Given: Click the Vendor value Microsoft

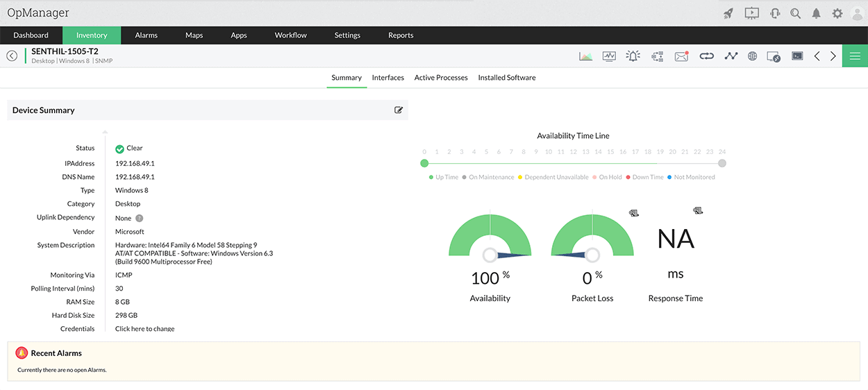Looking at the screenshot, I should [x=130, y=232].
